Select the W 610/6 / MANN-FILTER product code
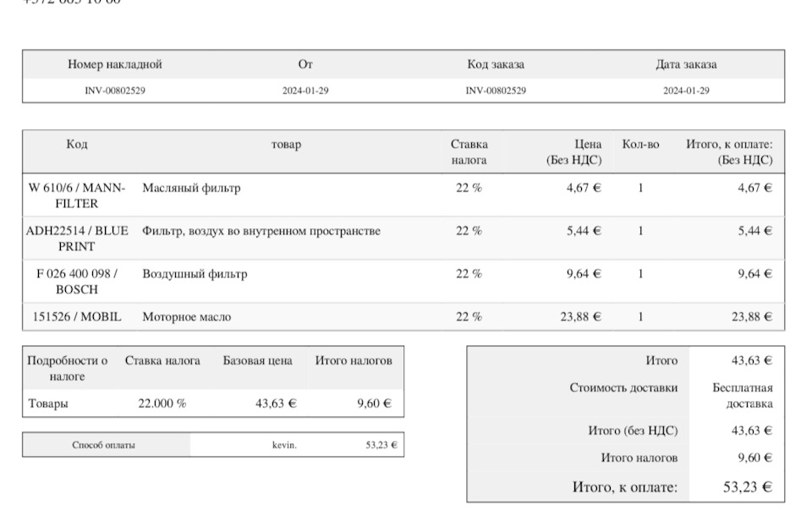The width and height of the screenshot is (812, 527). (77, 195)
